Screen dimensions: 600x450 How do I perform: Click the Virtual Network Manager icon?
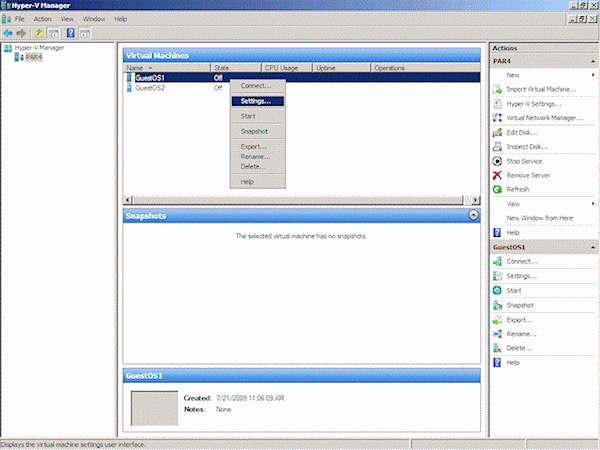pyautogui.click(x=497, y=118)
